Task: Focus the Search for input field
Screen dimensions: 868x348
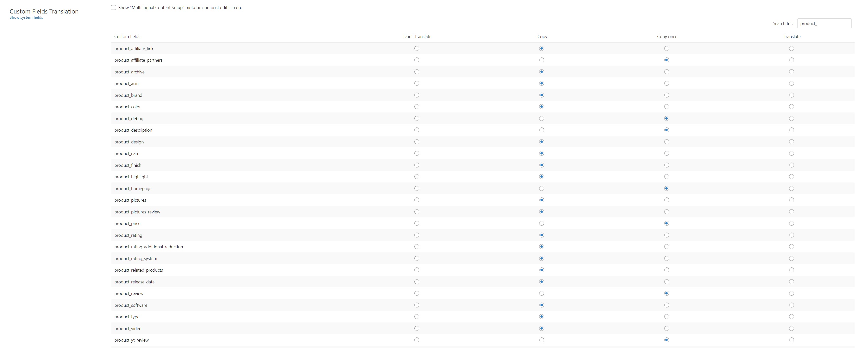Action: [824, 23]
